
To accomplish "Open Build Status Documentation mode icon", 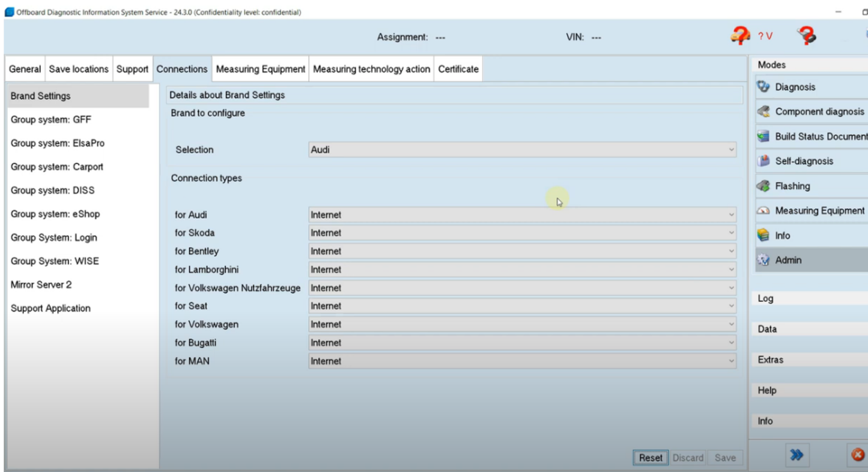I will click(763, 136).
